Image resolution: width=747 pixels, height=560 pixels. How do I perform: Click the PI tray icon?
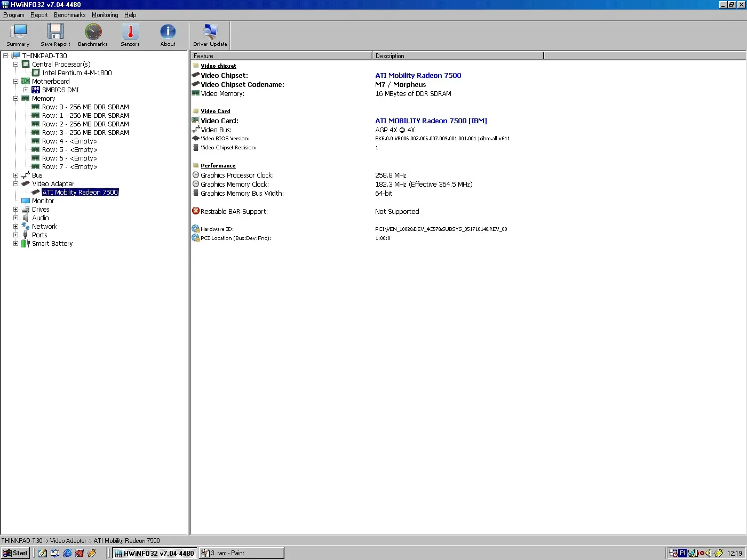click(682, 553)
